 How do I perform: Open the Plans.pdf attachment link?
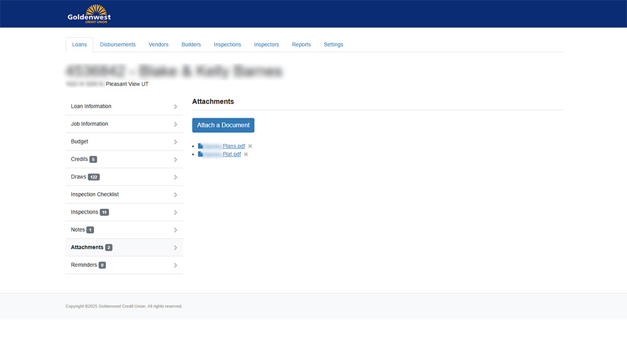tap(233, 146)
